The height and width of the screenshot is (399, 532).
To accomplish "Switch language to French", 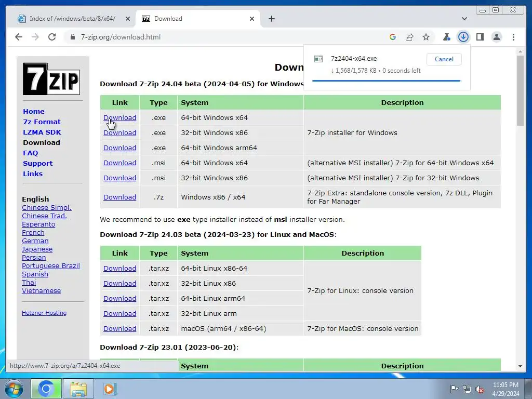I will click(33, 232).
